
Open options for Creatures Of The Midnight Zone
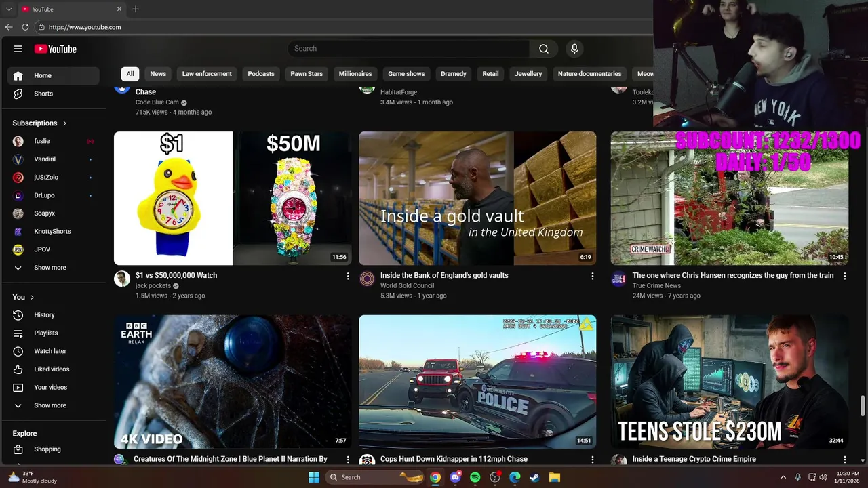(x=348, y=459)
